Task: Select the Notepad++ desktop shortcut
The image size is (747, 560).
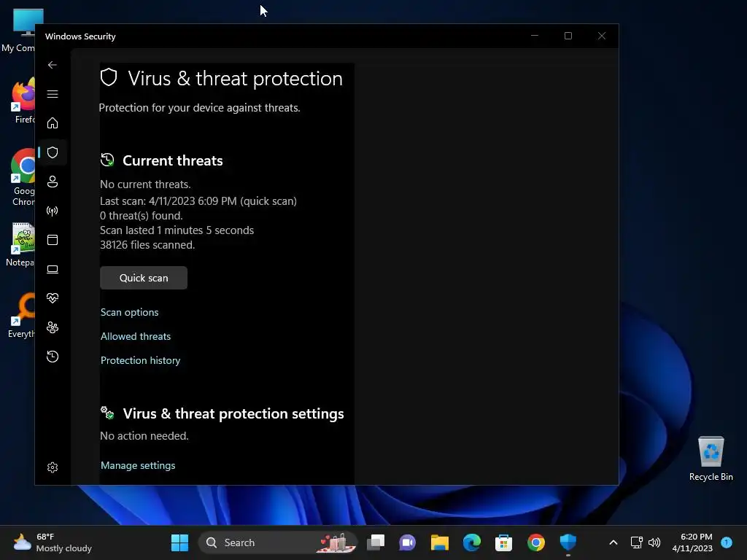Action: [x=20, y=244]
